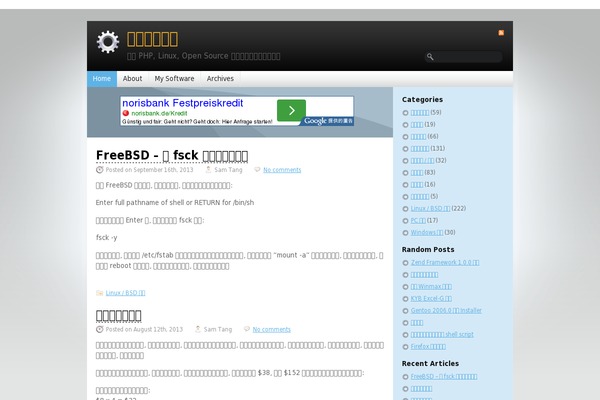Open the FreeBSD fsck post title
The width and height of the screenshot is (600, 400).
point(172,155)
